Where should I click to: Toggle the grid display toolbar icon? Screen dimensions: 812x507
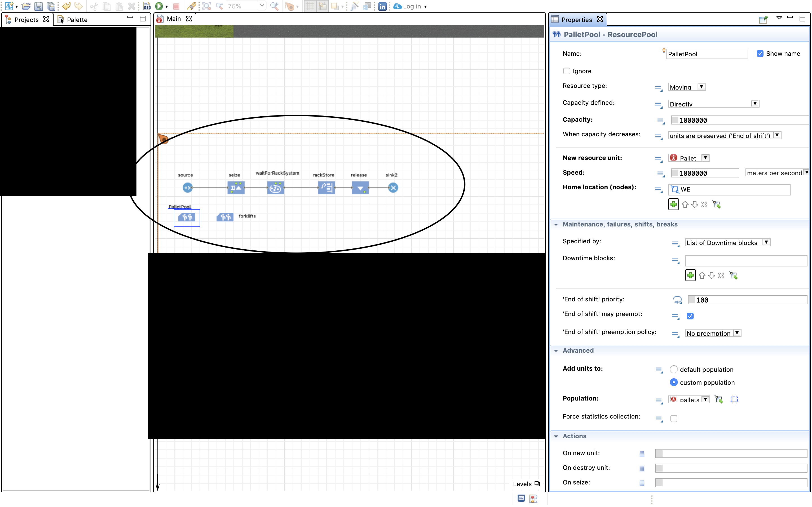(x=310, y=6)
